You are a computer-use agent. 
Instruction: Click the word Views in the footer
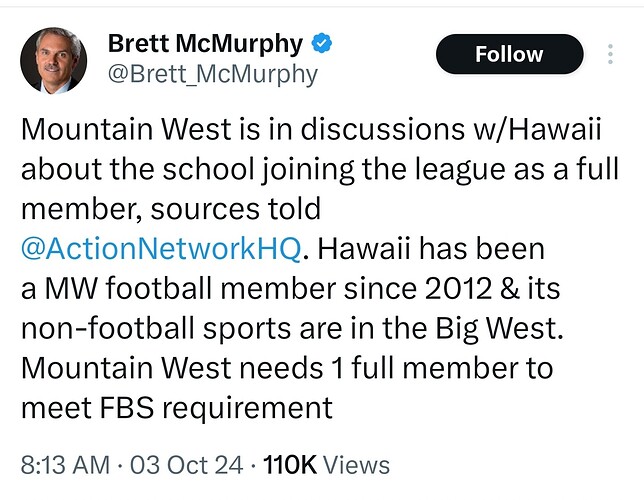click(x=356, y=465)
